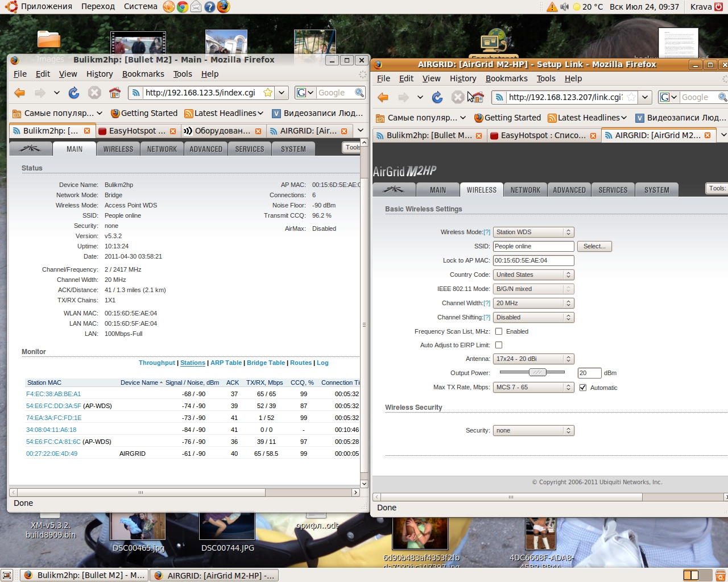Image resolution: width=728 pixels, height=582 pixels.
Task: Open the Channel Shifting dropdown
Action: [x=533, y=317]
